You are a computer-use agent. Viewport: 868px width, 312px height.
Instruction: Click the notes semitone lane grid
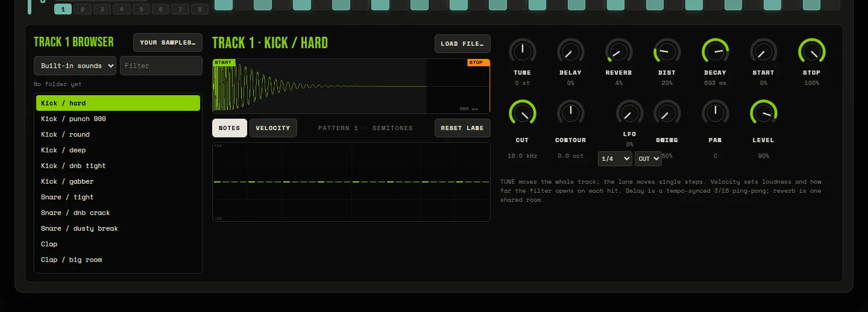pyautogui.click(x=351, y=182)
